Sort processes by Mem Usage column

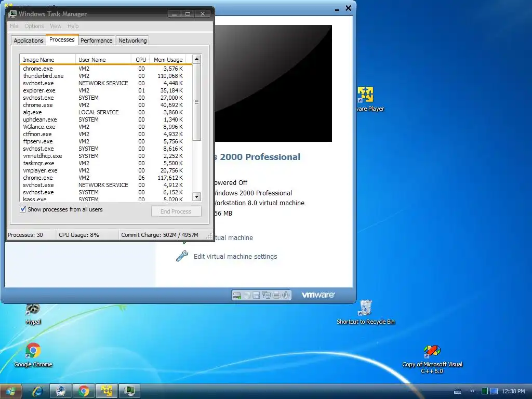pyautogui.click(x=168, y=59)
